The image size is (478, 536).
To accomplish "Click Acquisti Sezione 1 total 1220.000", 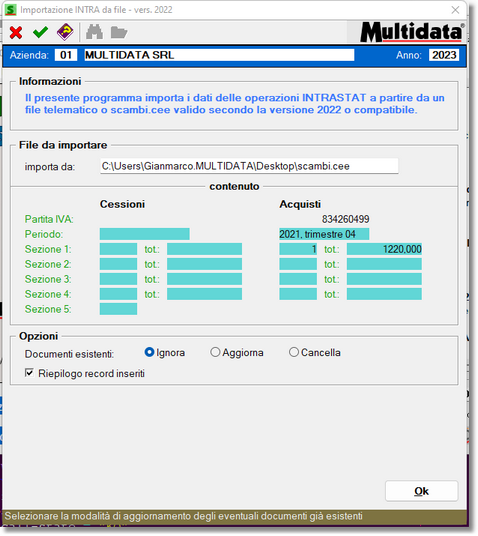I will 384,249.
